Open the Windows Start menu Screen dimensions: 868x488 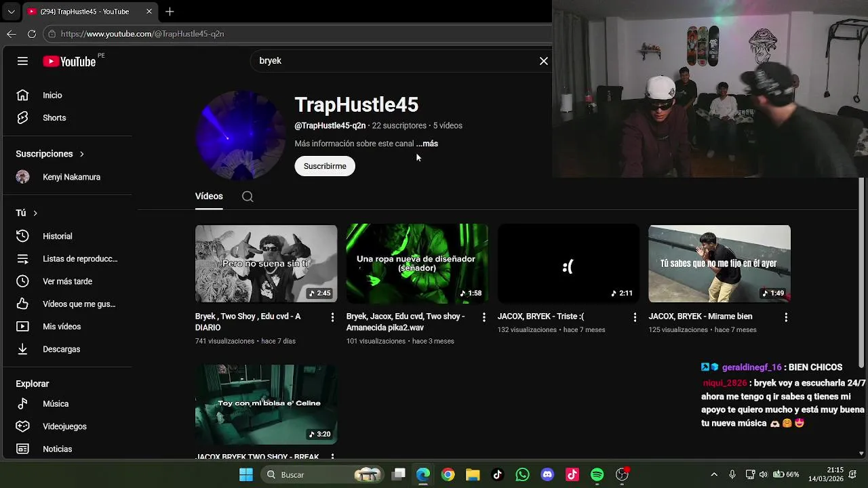coord(246,474)
